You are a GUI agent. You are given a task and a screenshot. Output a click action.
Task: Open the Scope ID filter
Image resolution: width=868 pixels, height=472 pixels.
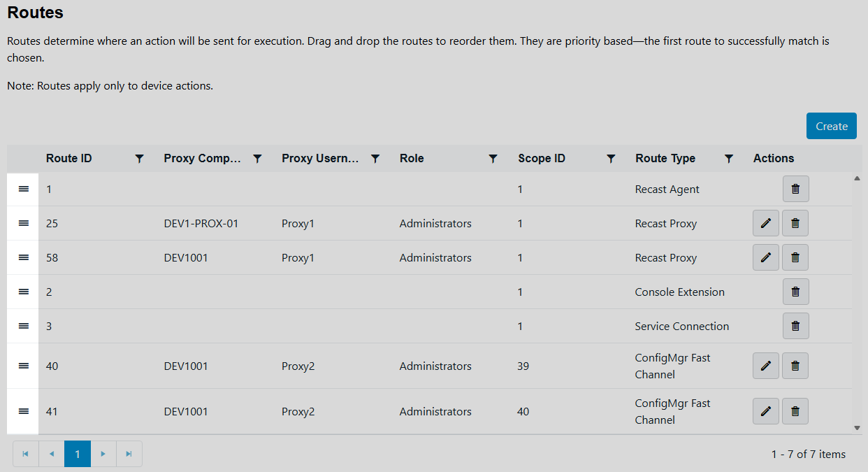[611, 159]
